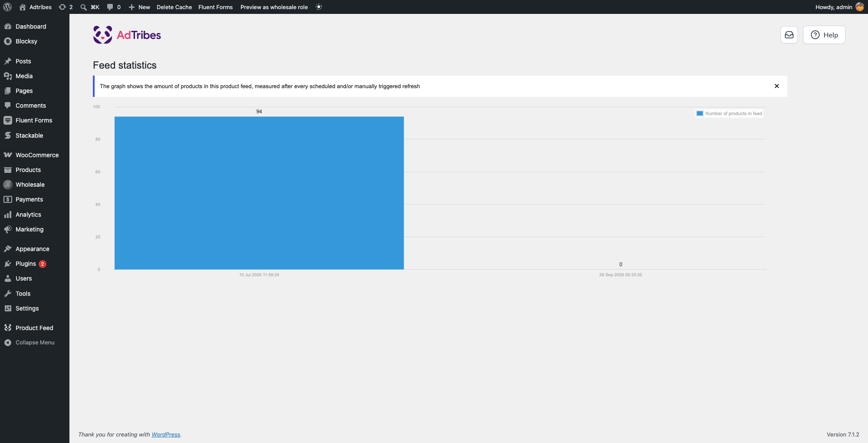Open the Blocksy menu item

coord(35,41)
